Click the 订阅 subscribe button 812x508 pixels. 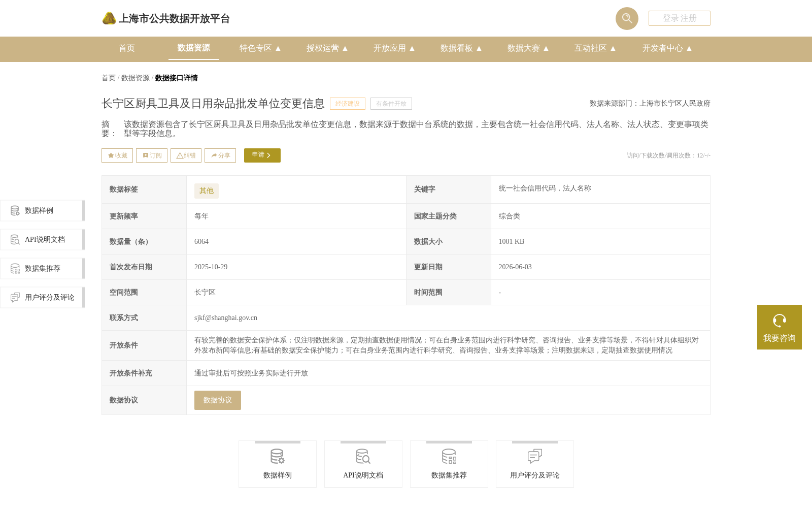coord(152,155)
